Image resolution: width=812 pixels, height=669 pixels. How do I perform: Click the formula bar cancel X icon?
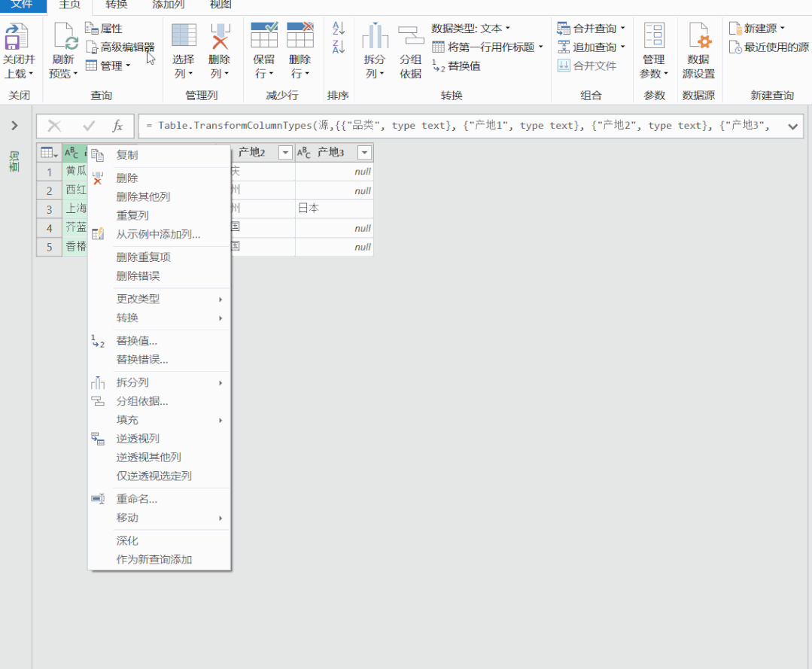[54, 126]
